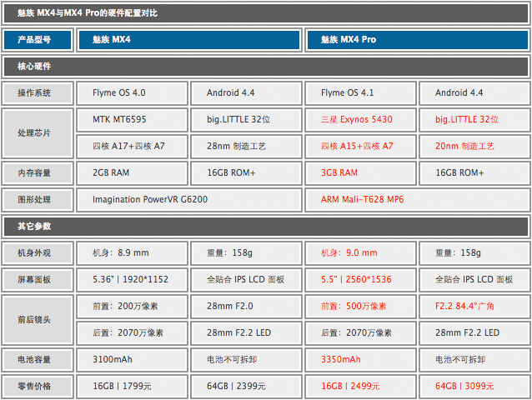Viewport: 532px width, 400px height.
Task: Click Android 4.4 beside Flyme OS 4.1
Action: [474, 92]
